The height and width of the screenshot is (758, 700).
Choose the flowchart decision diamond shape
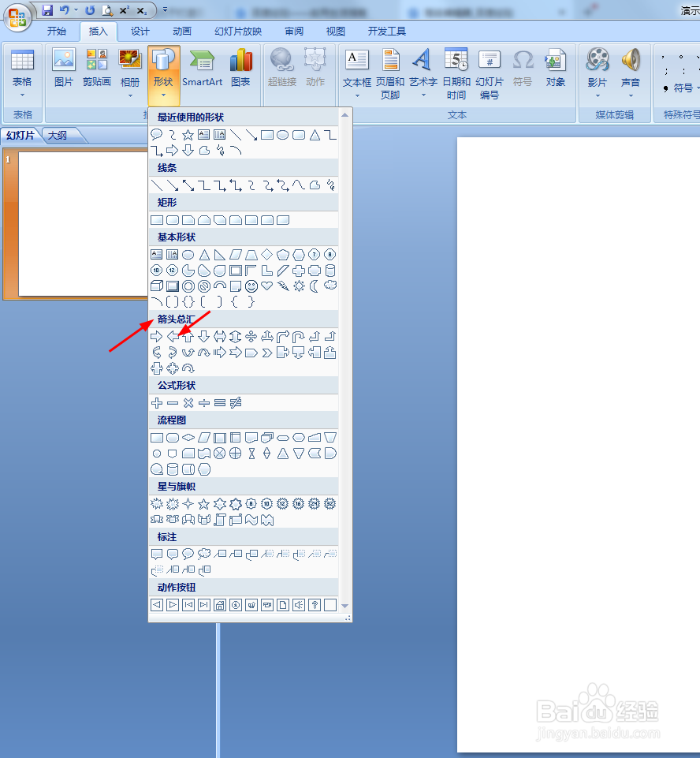coord(188,438)
